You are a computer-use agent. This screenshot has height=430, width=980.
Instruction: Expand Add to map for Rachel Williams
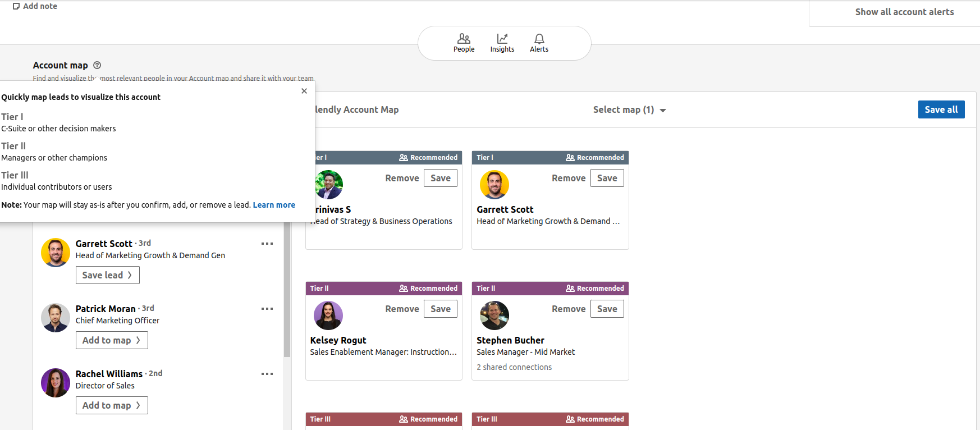click(x=112, y=405)
